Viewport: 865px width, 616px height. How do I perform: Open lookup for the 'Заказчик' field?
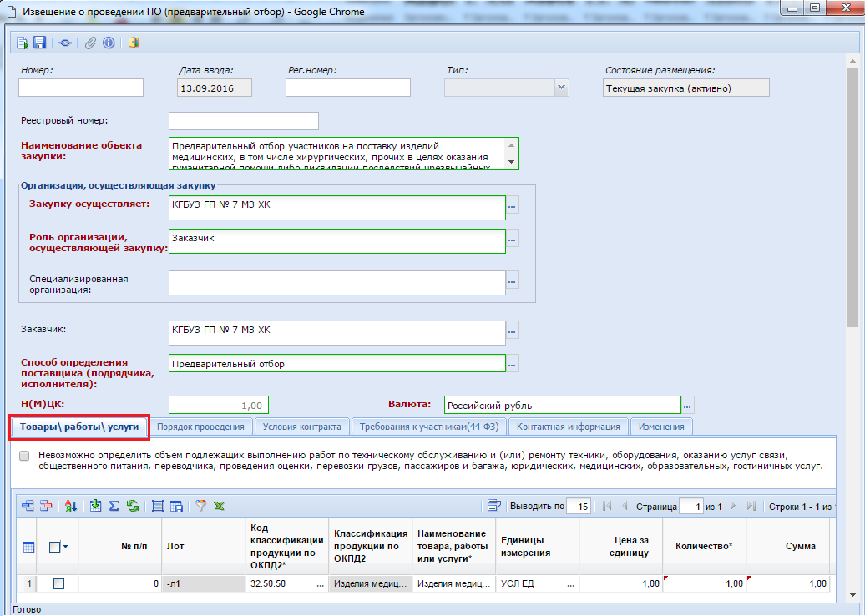[512, 331]
